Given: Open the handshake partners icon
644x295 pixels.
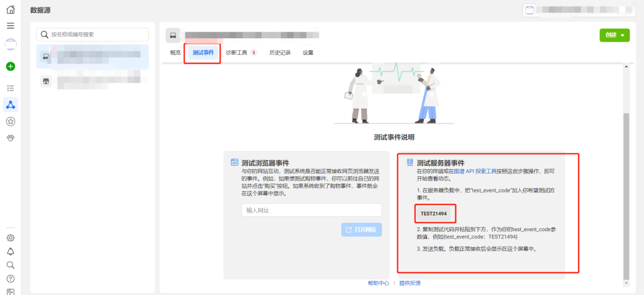Looking at the screenshot, I should point(11,138).
